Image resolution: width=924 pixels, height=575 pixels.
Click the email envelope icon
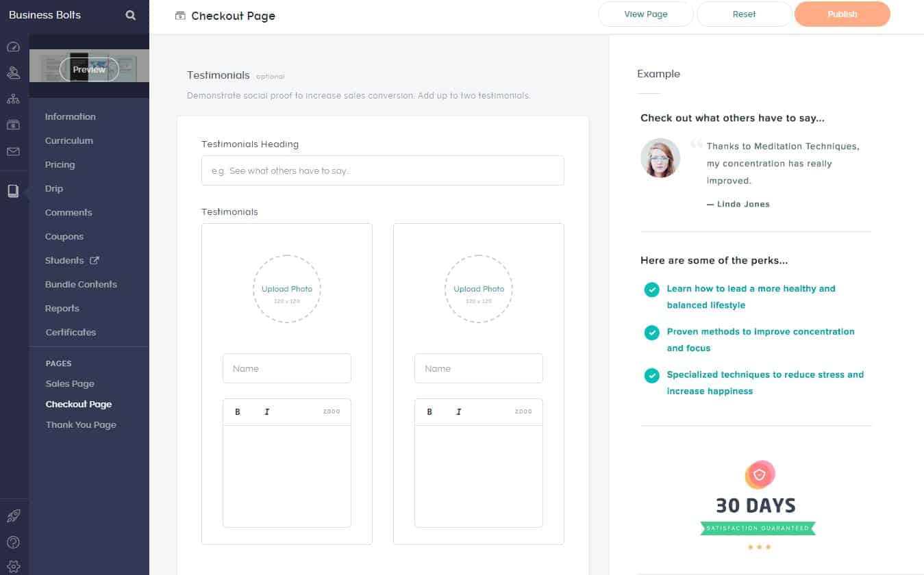click(13, 151)
